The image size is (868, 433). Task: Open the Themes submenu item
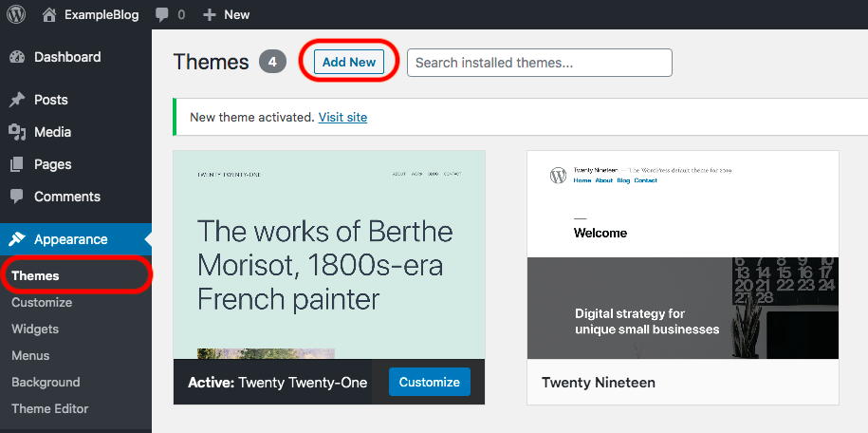point(35,275)
